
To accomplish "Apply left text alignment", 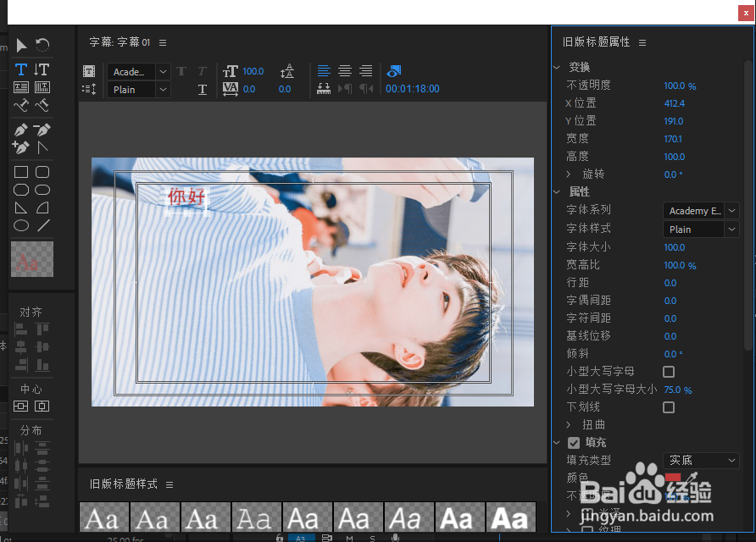I will 324,71.
